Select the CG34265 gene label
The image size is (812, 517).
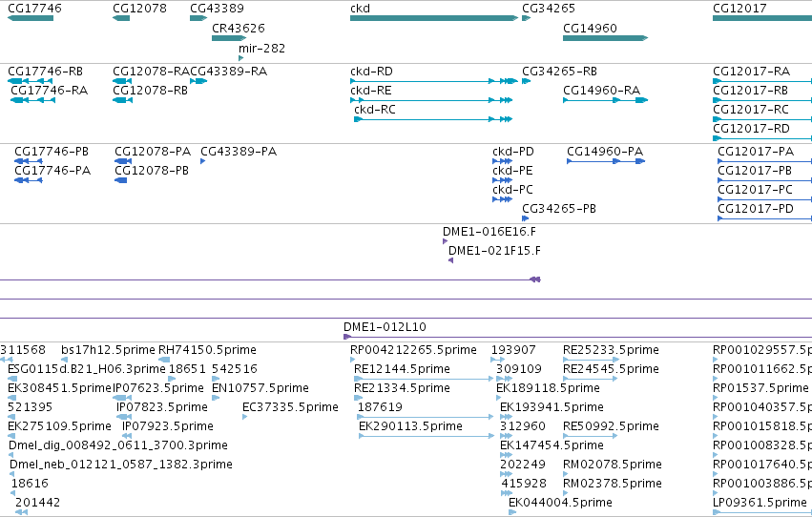pos(549,9)
